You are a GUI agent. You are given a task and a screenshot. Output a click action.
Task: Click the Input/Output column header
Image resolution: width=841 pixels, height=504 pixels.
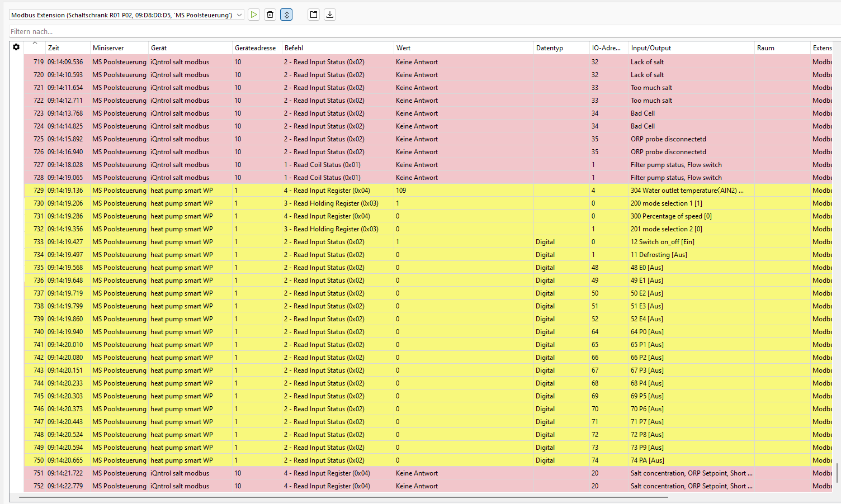[651, 48]
